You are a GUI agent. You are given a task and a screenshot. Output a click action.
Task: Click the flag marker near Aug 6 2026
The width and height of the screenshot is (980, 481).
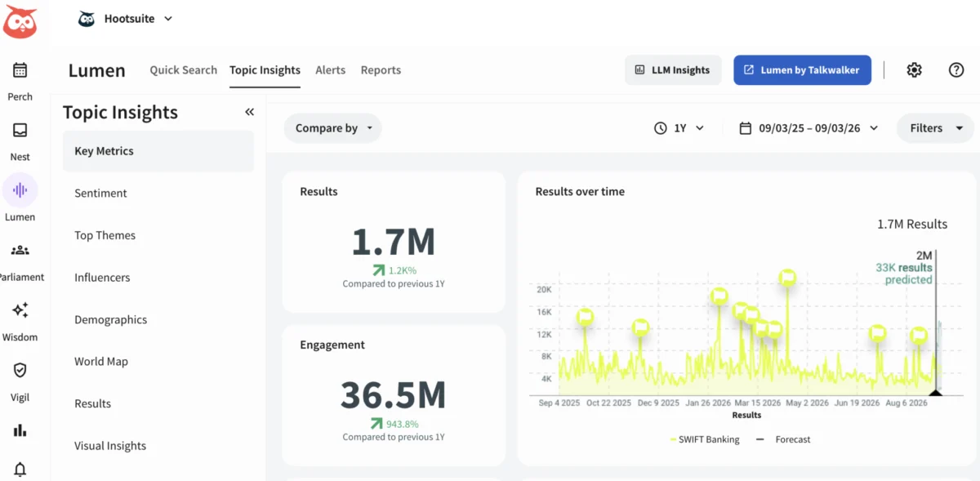919,335
